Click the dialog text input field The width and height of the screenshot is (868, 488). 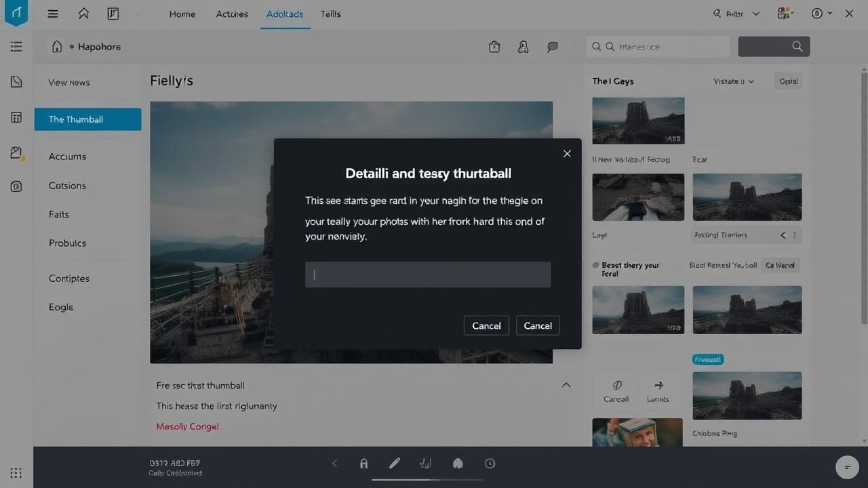tap(428, 274)
